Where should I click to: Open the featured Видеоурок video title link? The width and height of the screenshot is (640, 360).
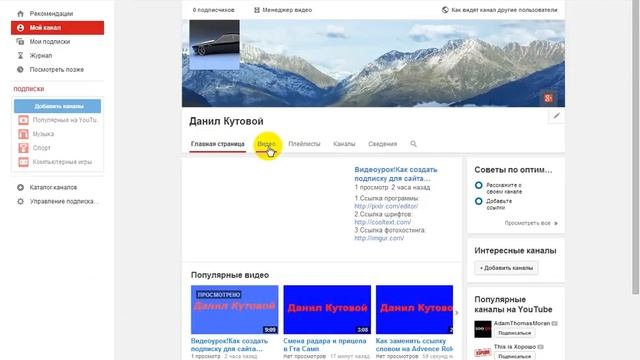(x=396, y=174)
